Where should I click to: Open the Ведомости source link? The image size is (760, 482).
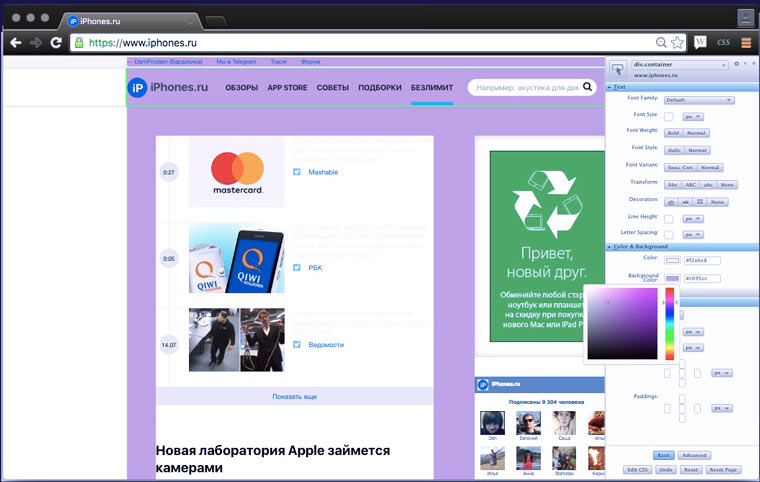[326, 344]
